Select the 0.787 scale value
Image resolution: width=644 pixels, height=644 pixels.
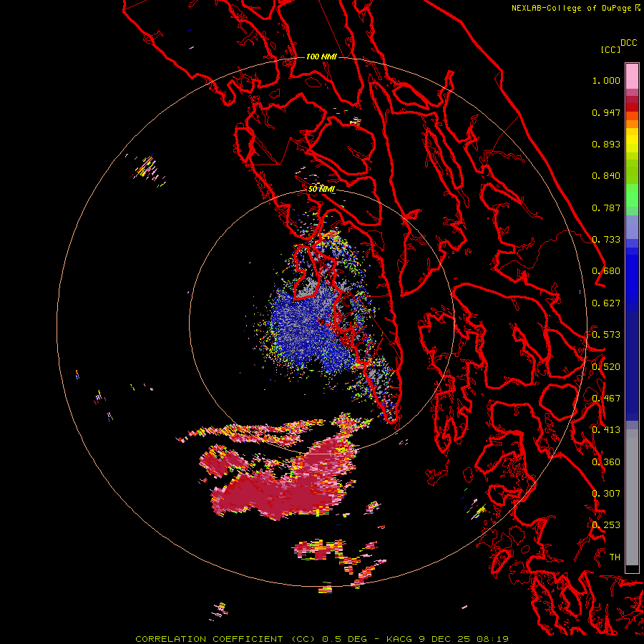[x=606, y=208]
